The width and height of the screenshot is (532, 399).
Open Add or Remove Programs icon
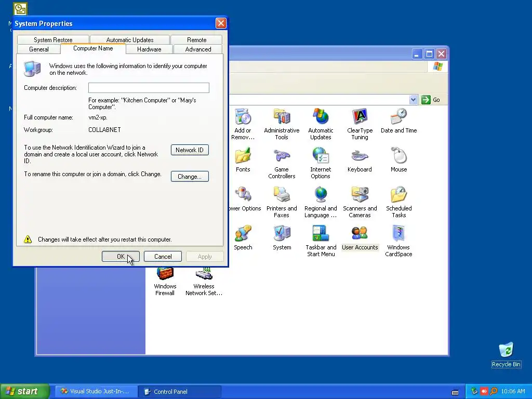243,124
